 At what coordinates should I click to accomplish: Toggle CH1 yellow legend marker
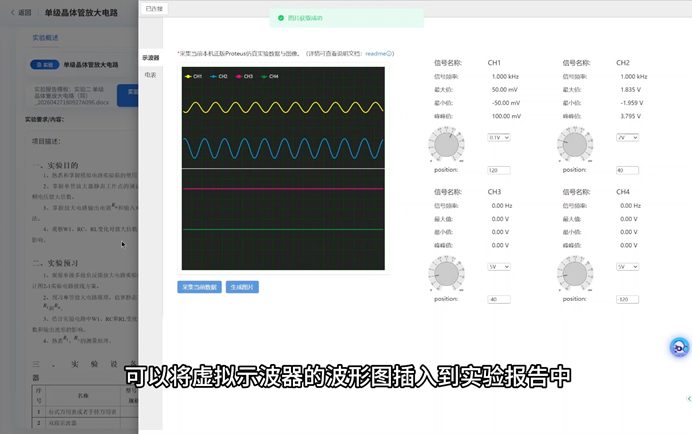click(x=188, y=76)
